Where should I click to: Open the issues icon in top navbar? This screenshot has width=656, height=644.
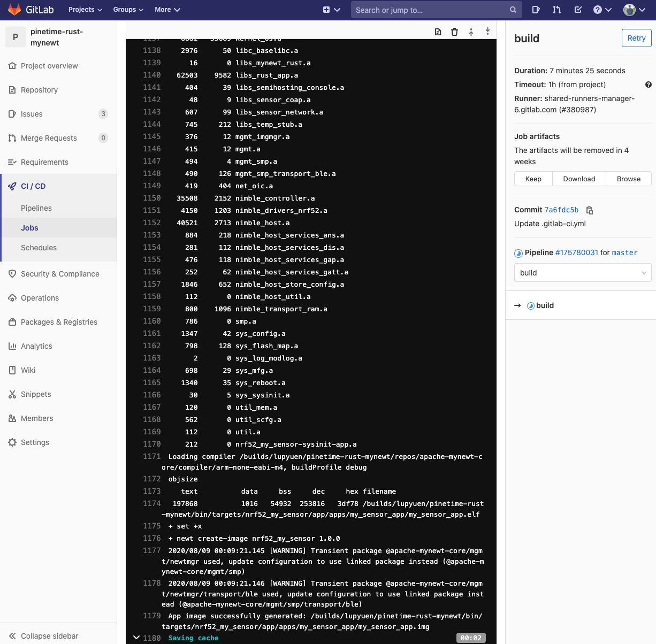click(x=536, y=10)
